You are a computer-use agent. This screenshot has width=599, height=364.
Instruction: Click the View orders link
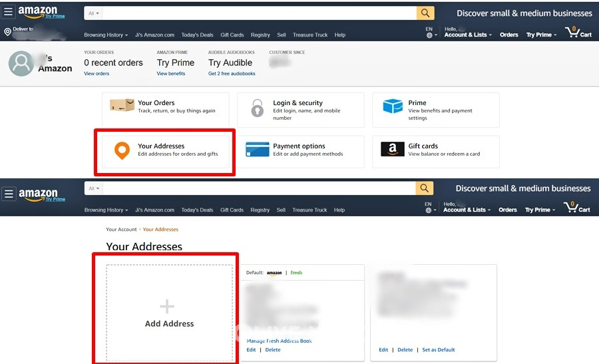click(97, 73)
